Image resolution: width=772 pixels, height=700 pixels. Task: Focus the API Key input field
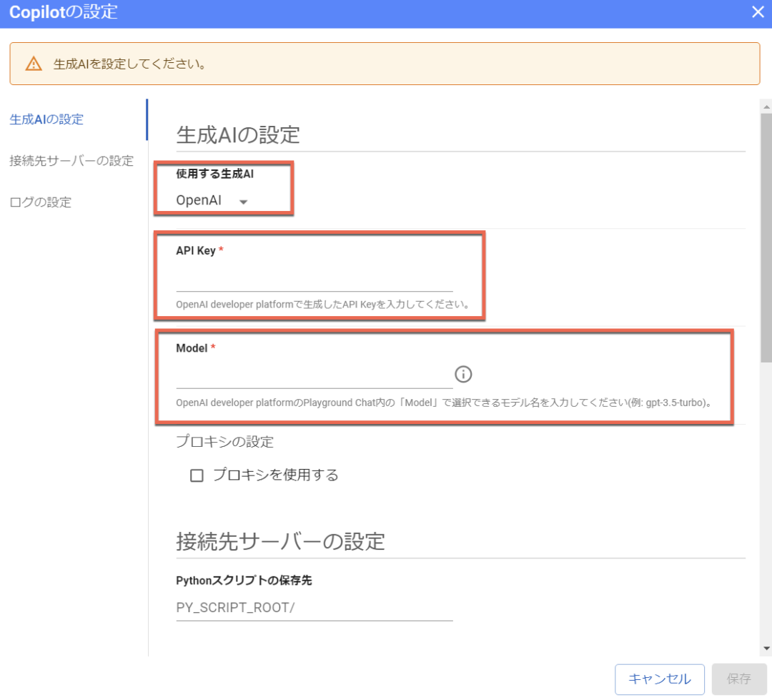coord(315,280)
